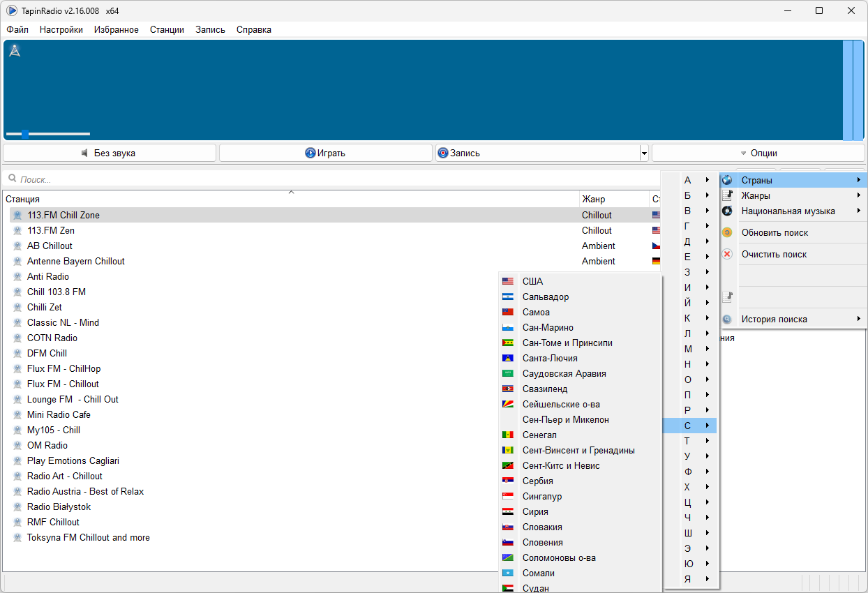This screenshot has width=868, height=593.
Task: Start playback with the Играть button
Action: pos(326,153)
